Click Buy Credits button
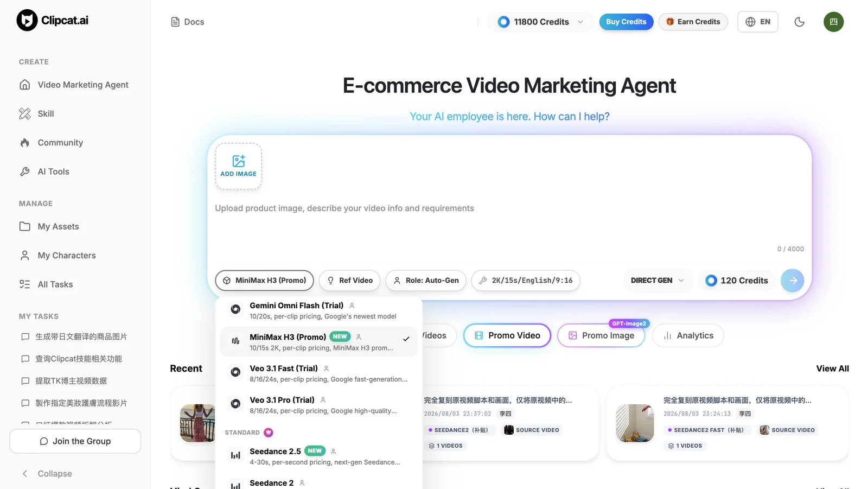868x489 pixels. point(626,22)
